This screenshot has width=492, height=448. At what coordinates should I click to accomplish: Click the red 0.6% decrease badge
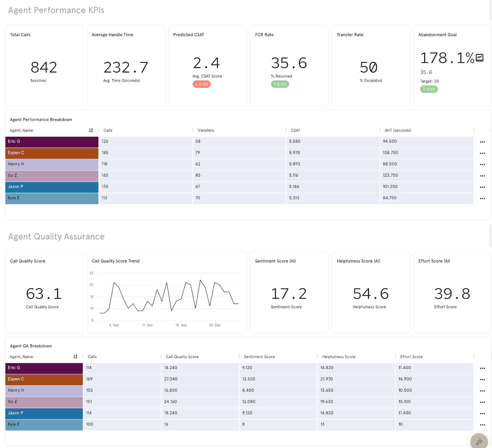(x=202, y=84)
